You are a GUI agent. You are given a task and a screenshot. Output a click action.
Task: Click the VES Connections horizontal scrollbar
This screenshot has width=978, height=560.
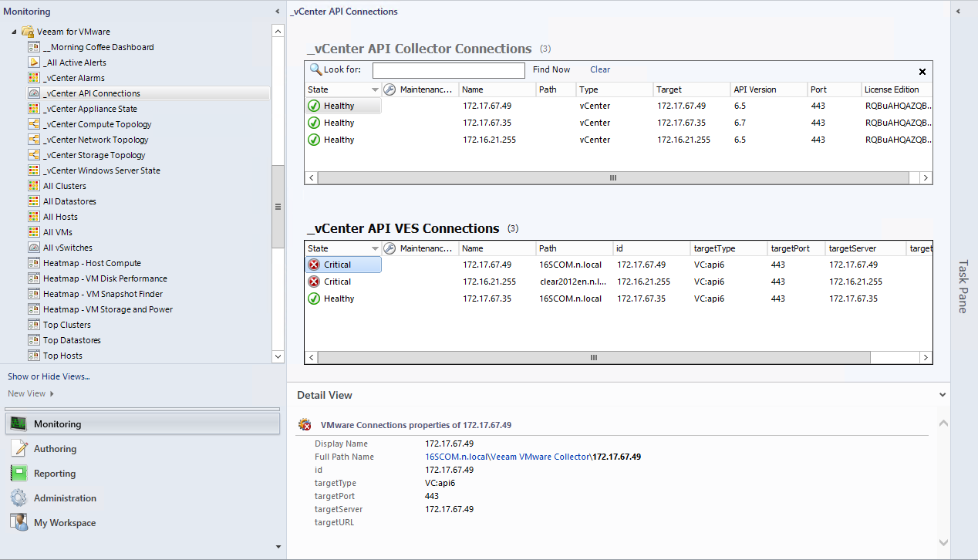pos(594,358)
